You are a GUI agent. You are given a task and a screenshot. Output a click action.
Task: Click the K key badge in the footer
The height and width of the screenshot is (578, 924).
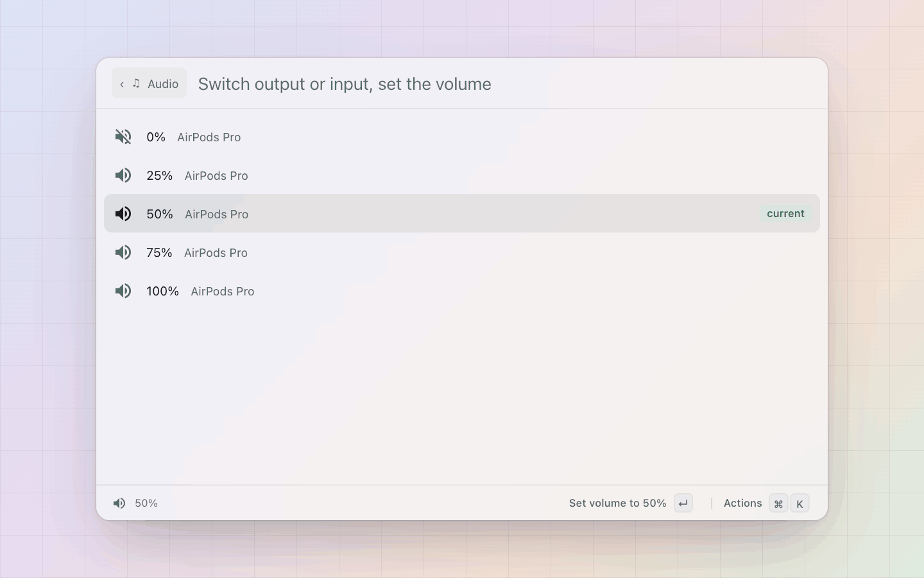coord(800,504)
